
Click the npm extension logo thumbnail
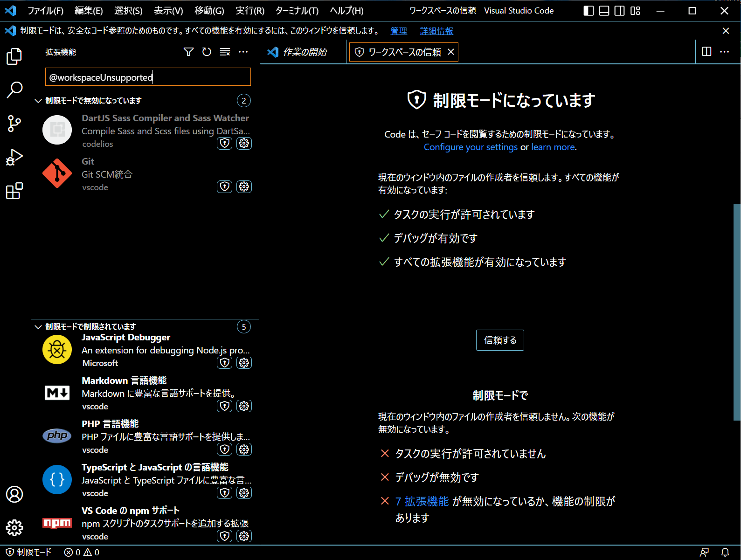coord(57,523)
